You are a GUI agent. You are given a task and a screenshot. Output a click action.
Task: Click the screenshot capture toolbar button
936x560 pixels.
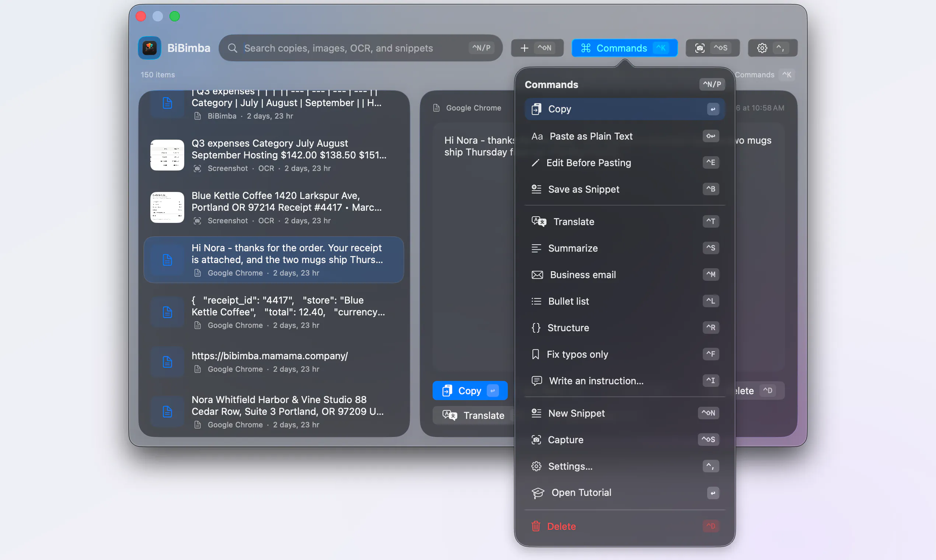[713, 48]
